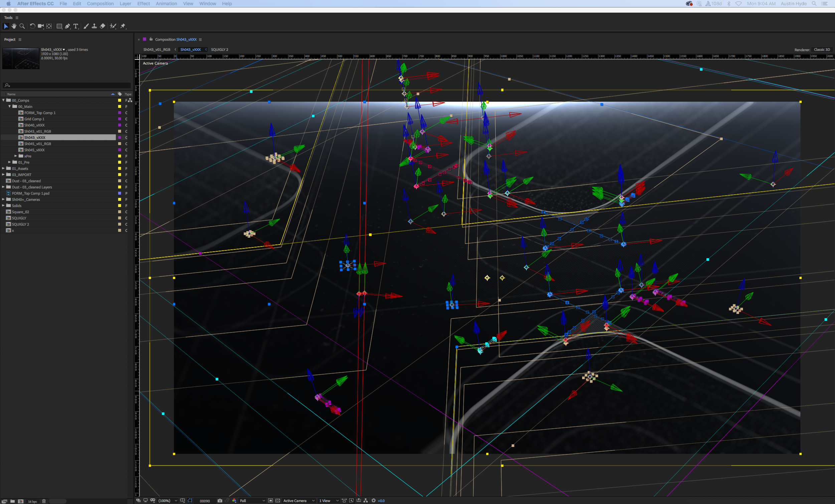Select the Selection arrow tool

[x=6, y=26]
